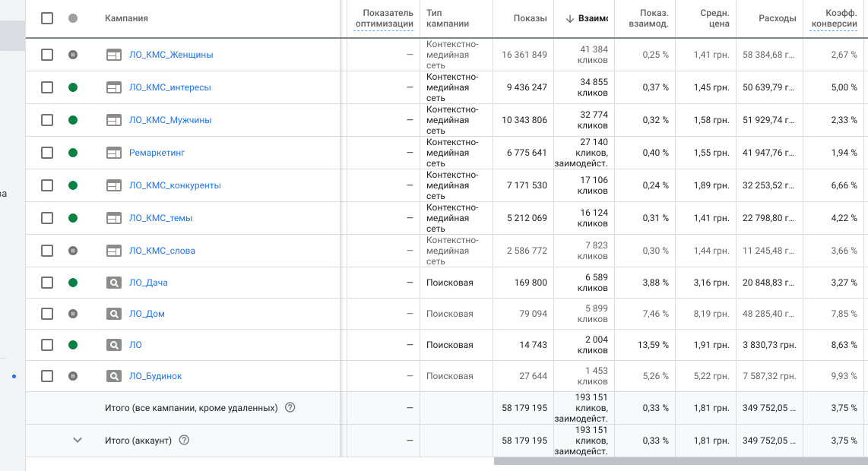Expand the Итого (аккаунт) row chevron

coord(78,440)
